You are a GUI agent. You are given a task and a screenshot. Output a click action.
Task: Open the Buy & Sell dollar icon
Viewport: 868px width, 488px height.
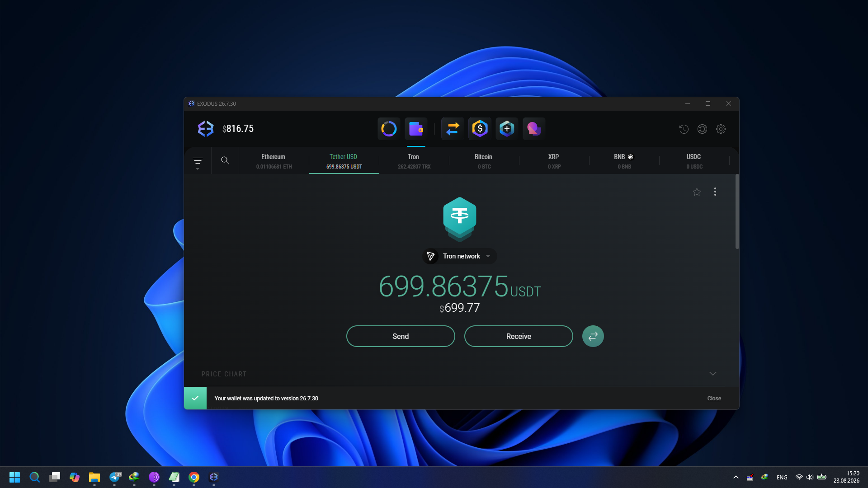480,129
